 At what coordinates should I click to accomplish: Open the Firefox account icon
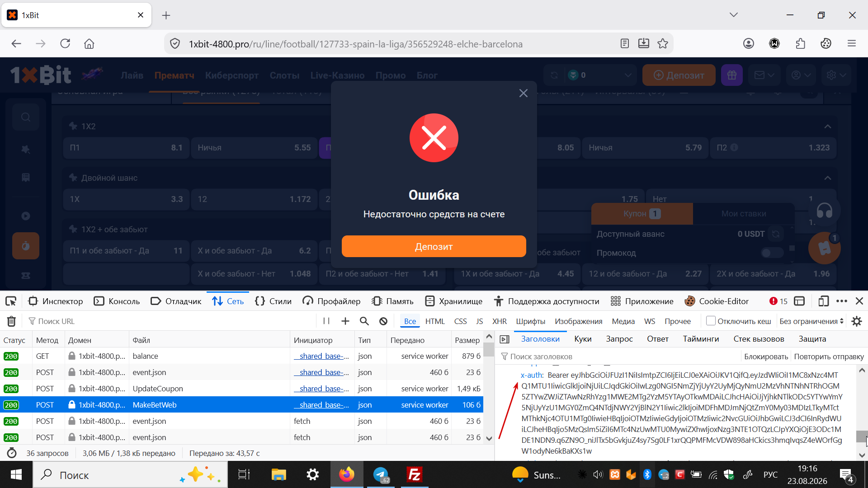(x=749, y=43)
